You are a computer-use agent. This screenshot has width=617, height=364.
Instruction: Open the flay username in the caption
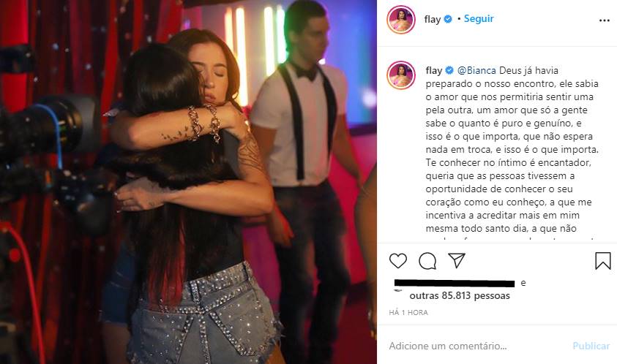(434, 71)
